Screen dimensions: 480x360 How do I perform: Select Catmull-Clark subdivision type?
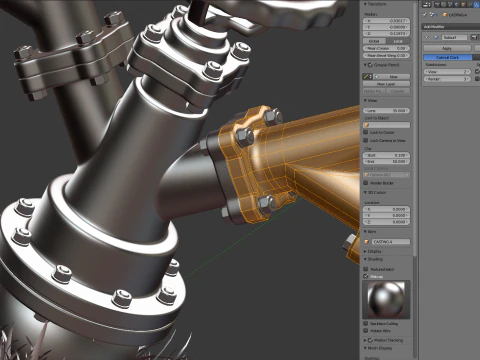click(447, 57)
